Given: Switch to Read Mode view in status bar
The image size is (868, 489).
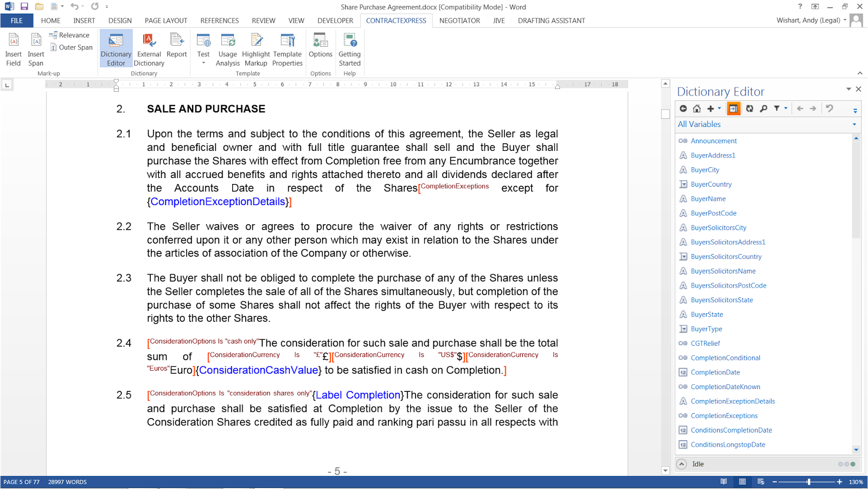Looking at the screenshot, I should point(724,482).
